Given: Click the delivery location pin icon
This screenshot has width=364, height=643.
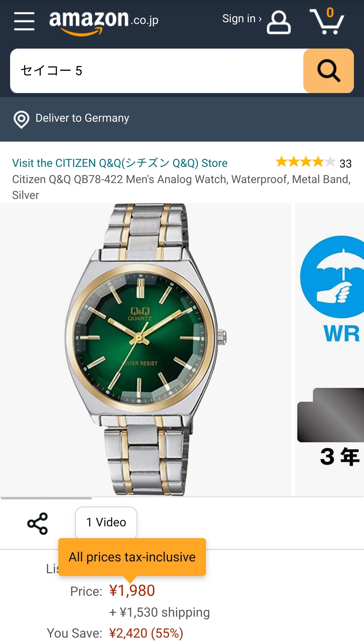Looking at the screenshot, I should pos(21,119).
